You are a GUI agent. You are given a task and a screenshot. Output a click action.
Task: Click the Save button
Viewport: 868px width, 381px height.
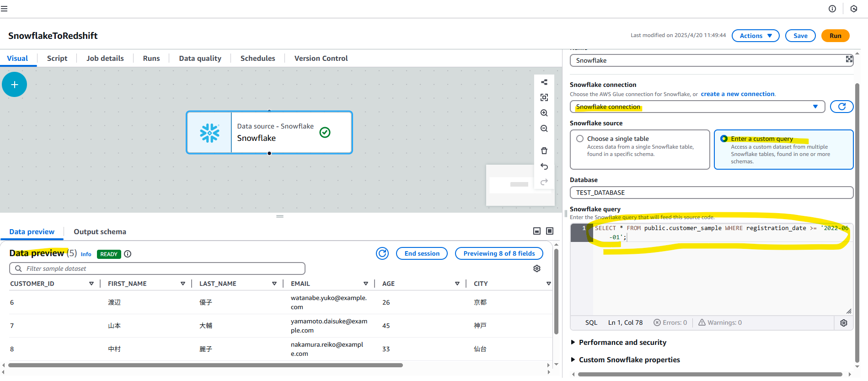coord(800,36)
